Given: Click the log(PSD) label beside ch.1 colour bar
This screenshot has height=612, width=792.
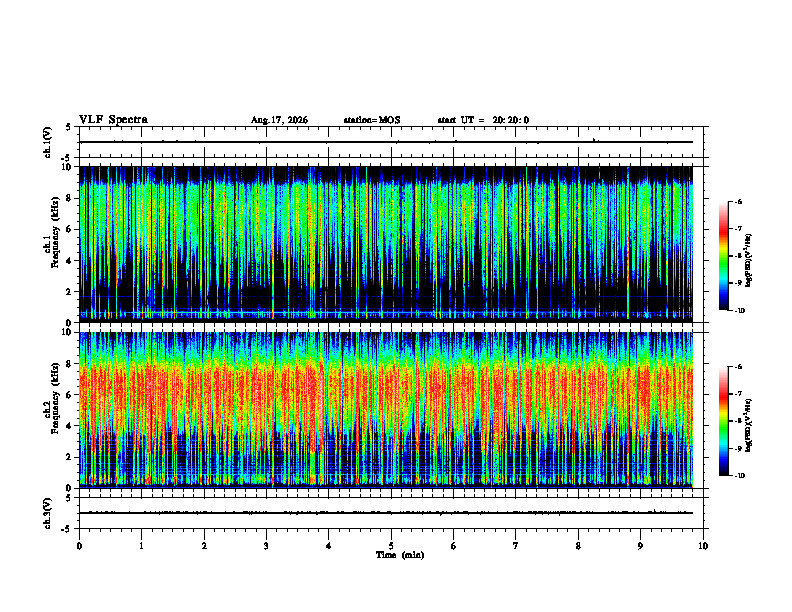Looking at the screenshot, I should [749, 261].
